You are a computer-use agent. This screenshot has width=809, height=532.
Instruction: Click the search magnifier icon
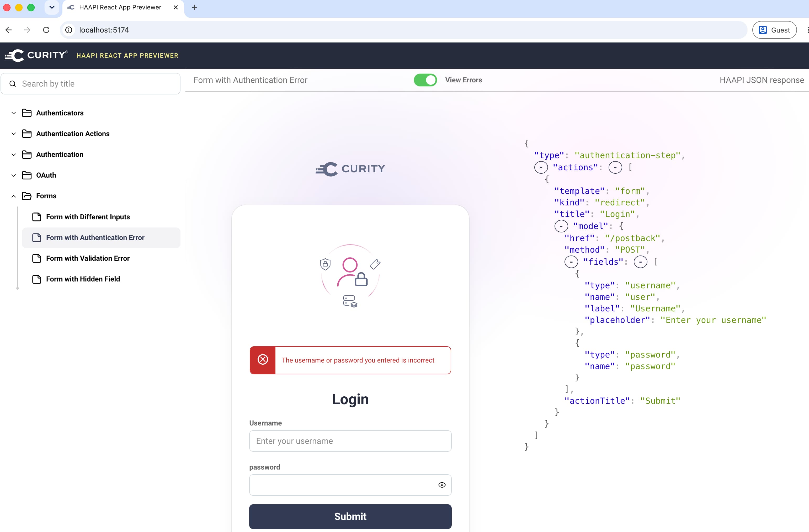[13, 84]
